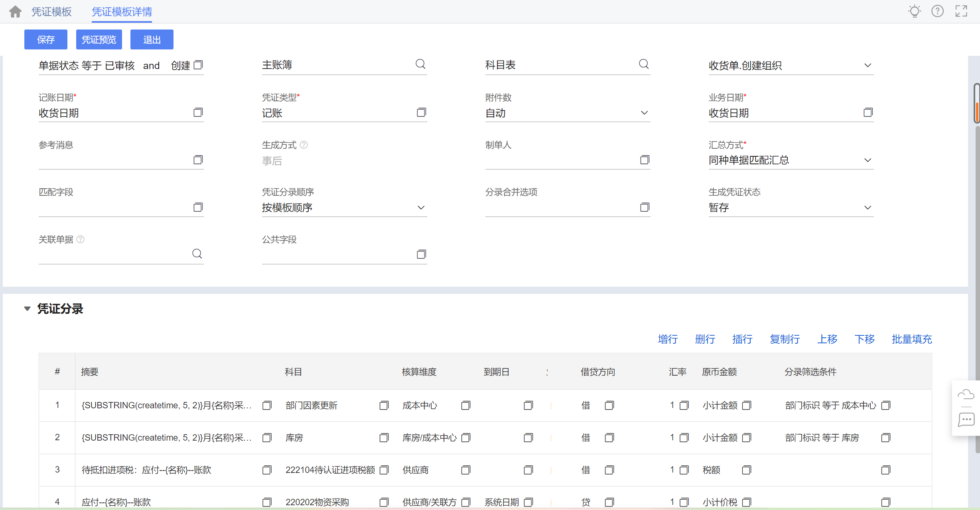
Task: Click search icon in 关联单据 field
Action: point(197,254)
